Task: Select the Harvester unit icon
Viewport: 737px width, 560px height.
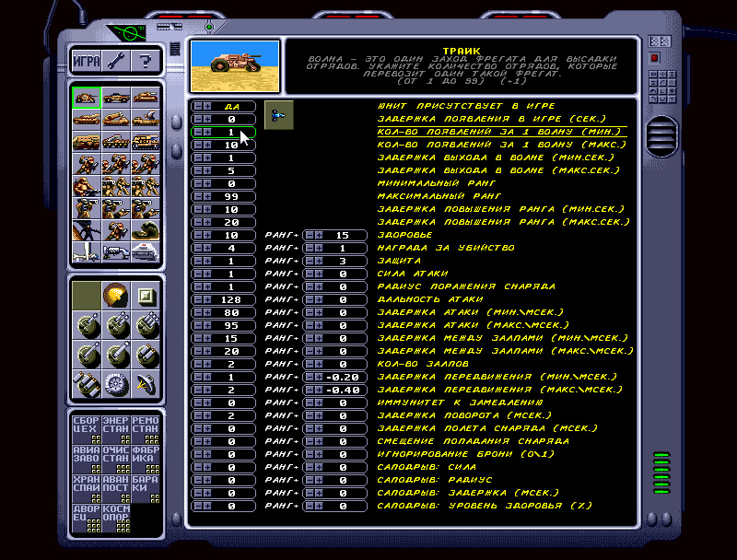Action: click(x=87, y=142)
